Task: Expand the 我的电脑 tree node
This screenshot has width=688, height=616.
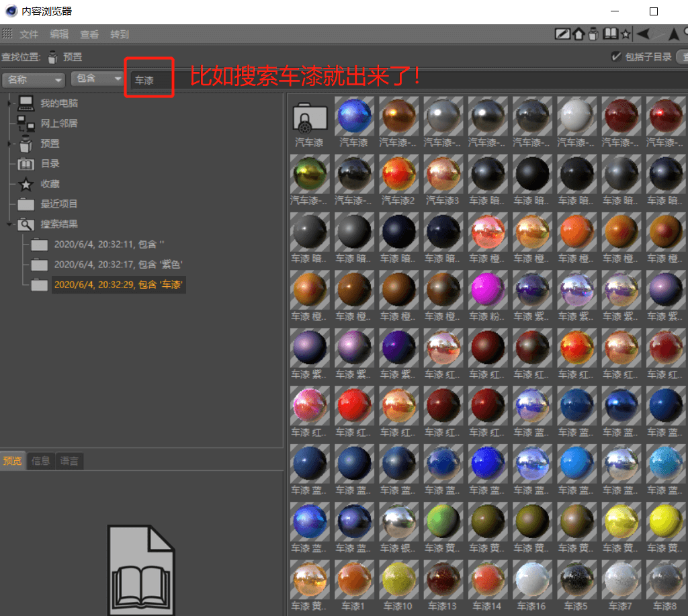Action: [9, 103]
